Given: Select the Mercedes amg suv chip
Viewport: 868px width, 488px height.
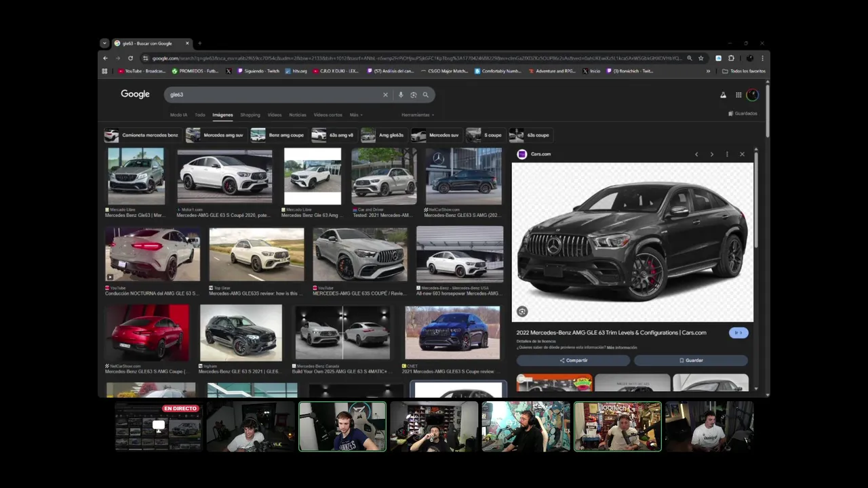Looking at the screenshot, I should [215, 135].
